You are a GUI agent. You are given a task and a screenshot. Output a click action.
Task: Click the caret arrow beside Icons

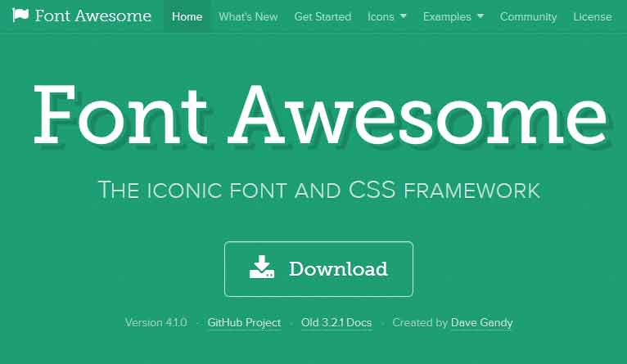[403, 16]
